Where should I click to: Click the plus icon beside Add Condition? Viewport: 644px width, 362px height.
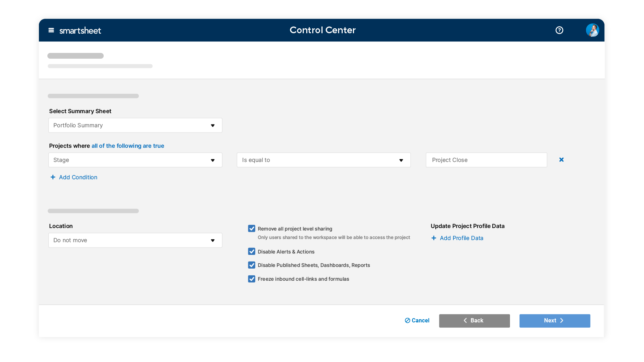point(53,177)
